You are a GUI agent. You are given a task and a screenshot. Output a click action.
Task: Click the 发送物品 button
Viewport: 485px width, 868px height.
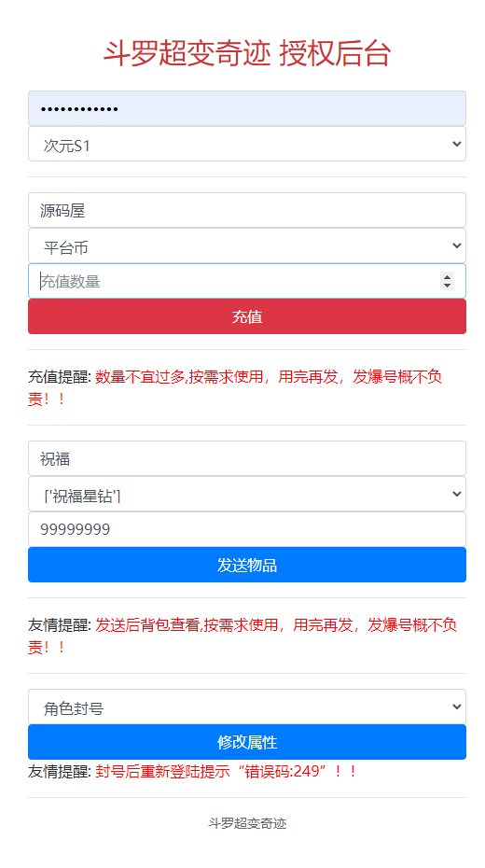pos(246,565)
